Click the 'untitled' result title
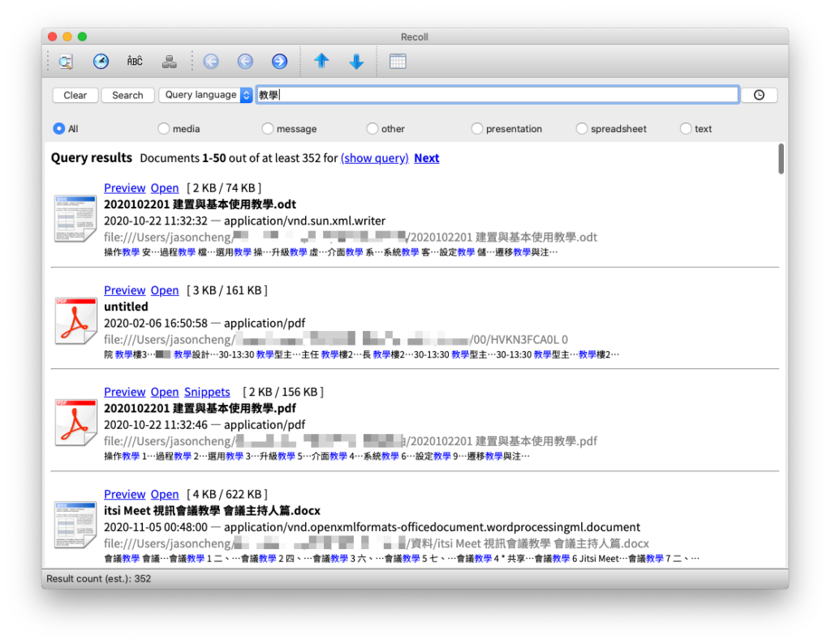Image resolution: width=831 pixels, height=644 pixels. pos(126,307)
